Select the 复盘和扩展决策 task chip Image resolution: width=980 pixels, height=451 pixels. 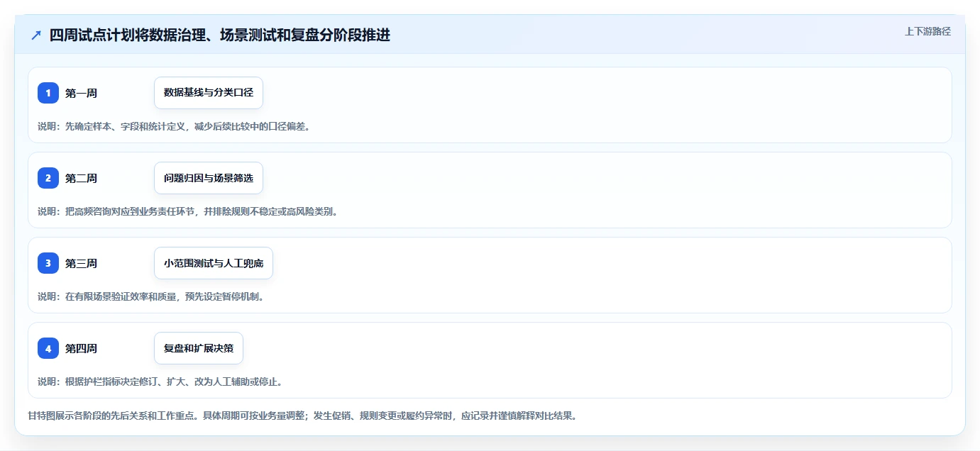199,348
